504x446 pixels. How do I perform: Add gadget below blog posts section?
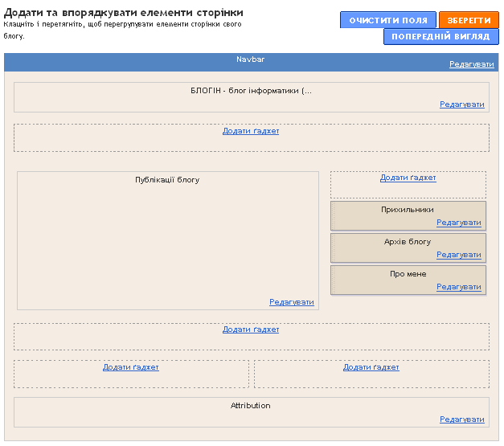click(x=251, y=329)
